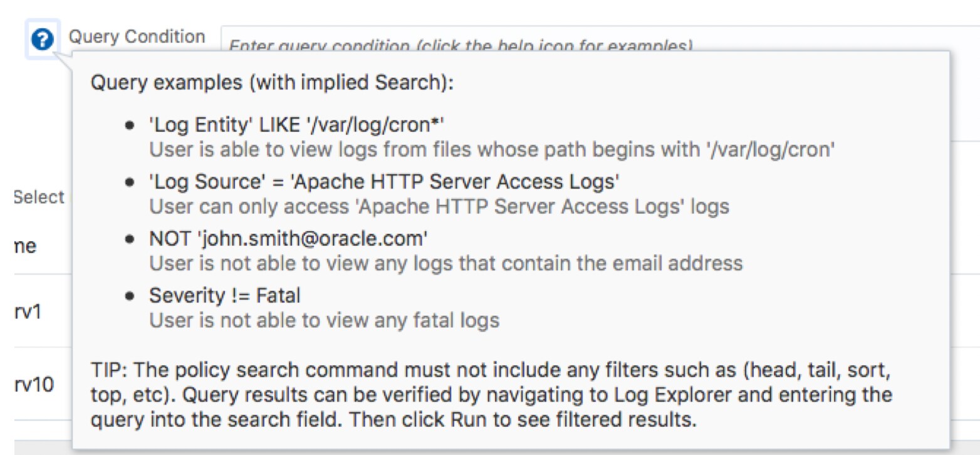Click the TIP paragraph about policy search command
Image resolution: width=980 pixels, height=455 pixels.
(491, 395)
